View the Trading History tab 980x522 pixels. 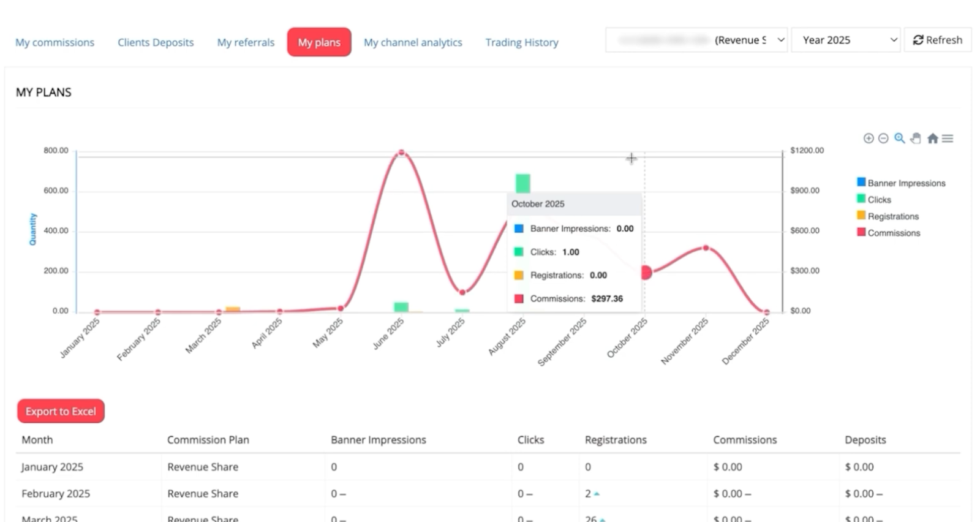pos(522,42)
